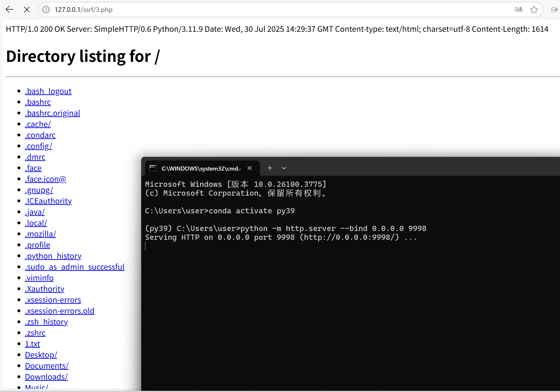This screenshot has height=392, width=560.
Task: Open the .face link
Action: 33,168
